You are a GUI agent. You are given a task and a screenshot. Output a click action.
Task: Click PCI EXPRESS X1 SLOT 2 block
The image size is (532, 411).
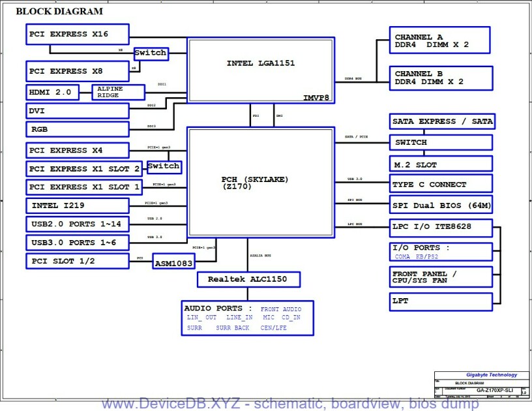[84, 169]
